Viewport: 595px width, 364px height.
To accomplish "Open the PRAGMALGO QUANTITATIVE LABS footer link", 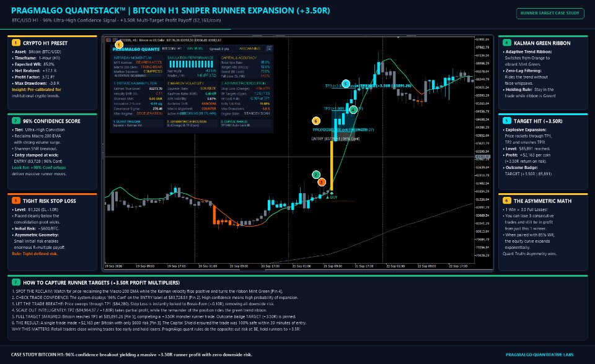I will (x=540, y=355).
